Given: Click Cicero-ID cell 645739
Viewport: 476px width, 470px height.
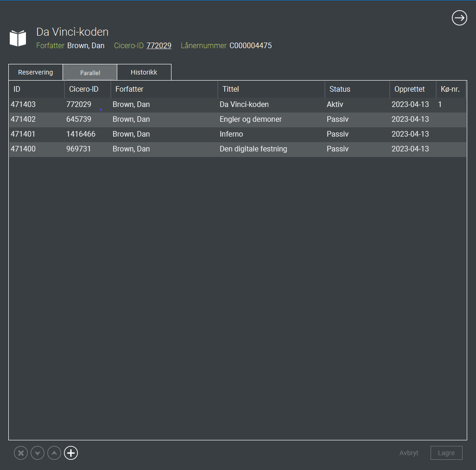Looking at the screenshot, I should [x=79, y=119].
